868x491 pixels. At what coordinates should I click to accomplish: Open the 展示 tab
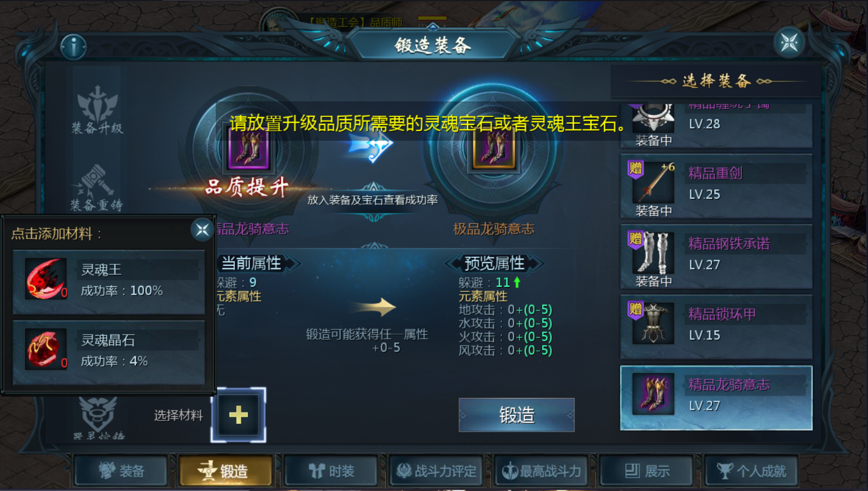(x=646, y=471)
